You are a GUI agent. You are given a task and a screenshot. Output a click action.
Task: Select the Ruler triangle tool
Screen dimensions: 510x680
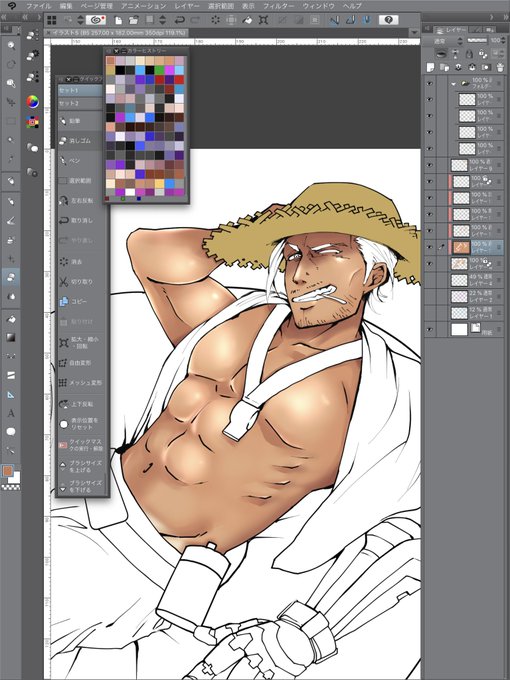[11, 394]
